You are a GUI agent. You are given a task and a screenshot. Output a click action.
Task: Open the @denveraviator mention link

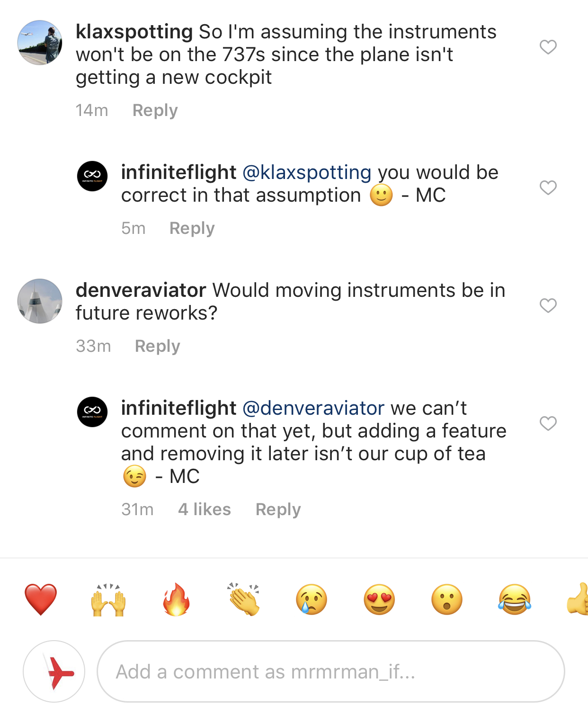313,408
